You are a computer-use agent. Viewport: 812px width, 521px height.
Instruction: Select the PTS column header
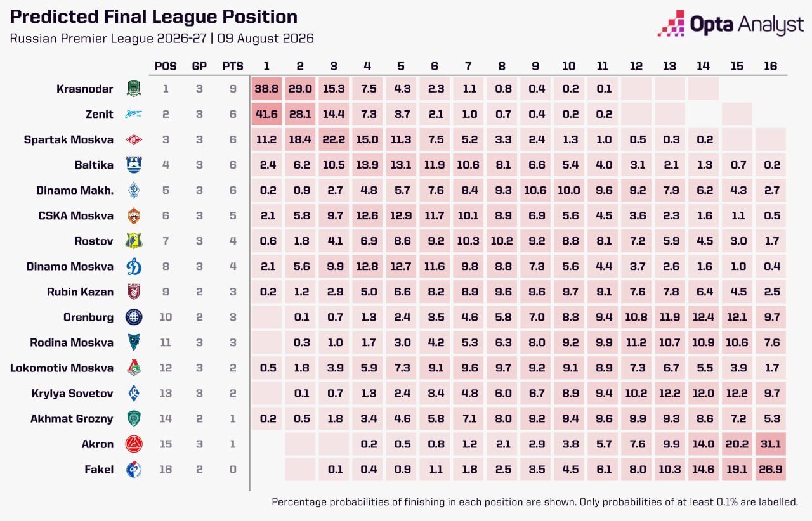tap(233, 66)
